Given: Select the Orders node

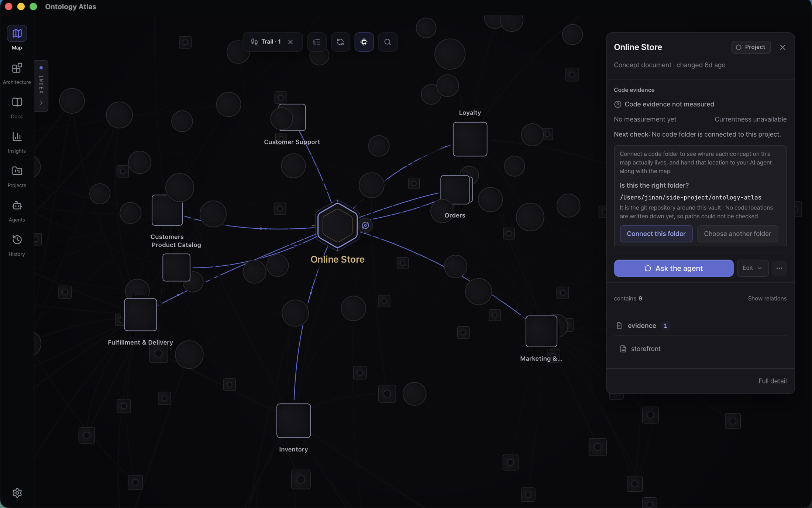Looking at the screenshot, I should (x=455, y=190).
